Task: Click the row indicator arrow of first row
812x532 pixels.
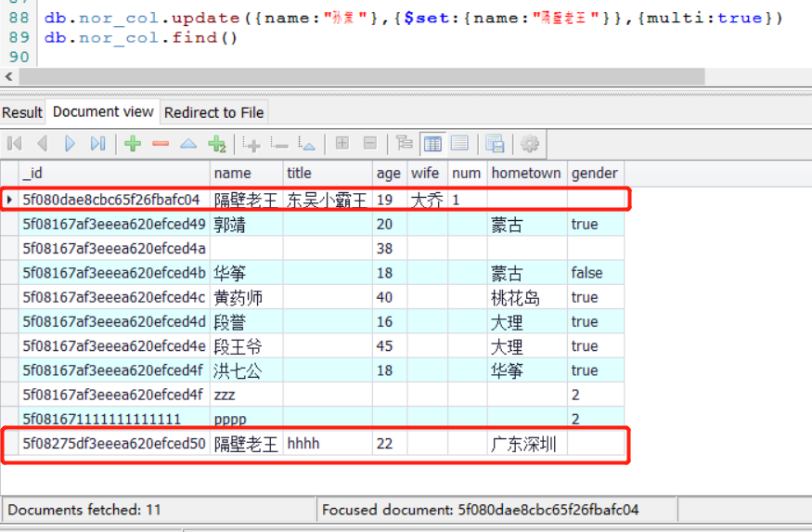Action: point(9,200)
